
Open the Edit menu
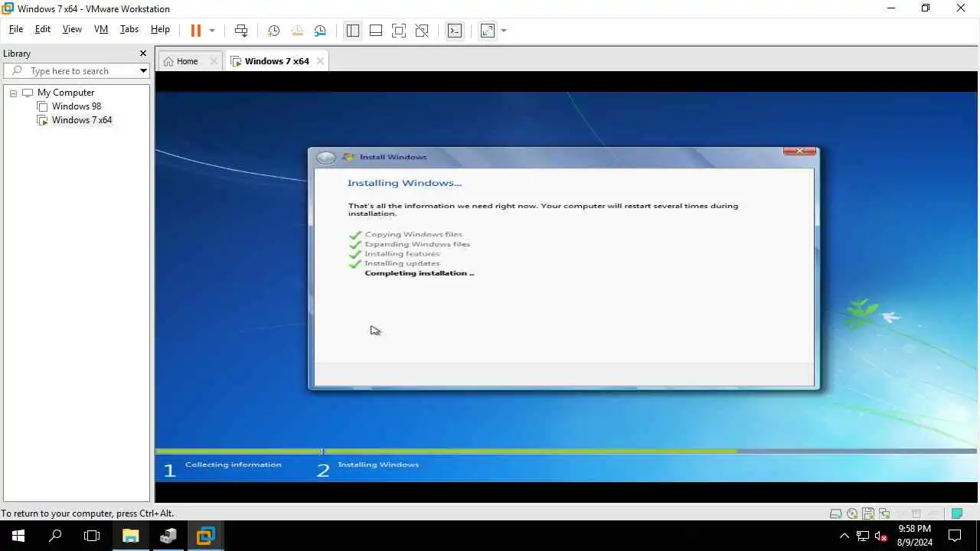(43, 29)
